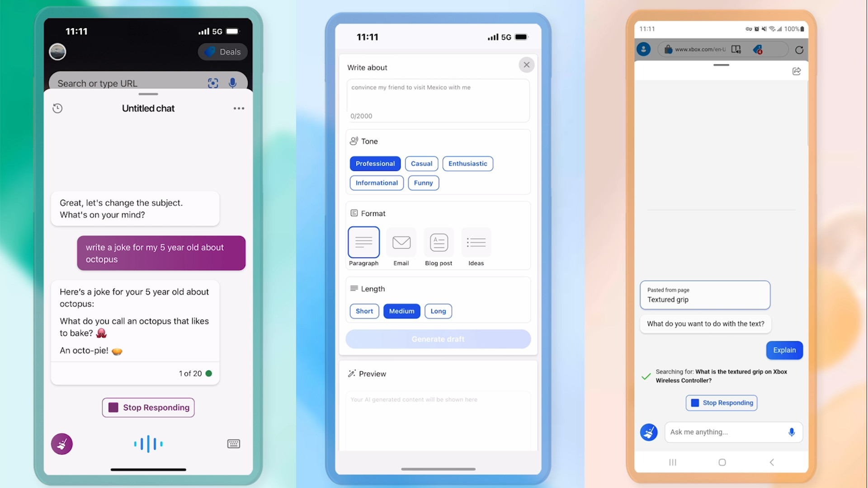Select Medium length option slider

coord(401,310)
